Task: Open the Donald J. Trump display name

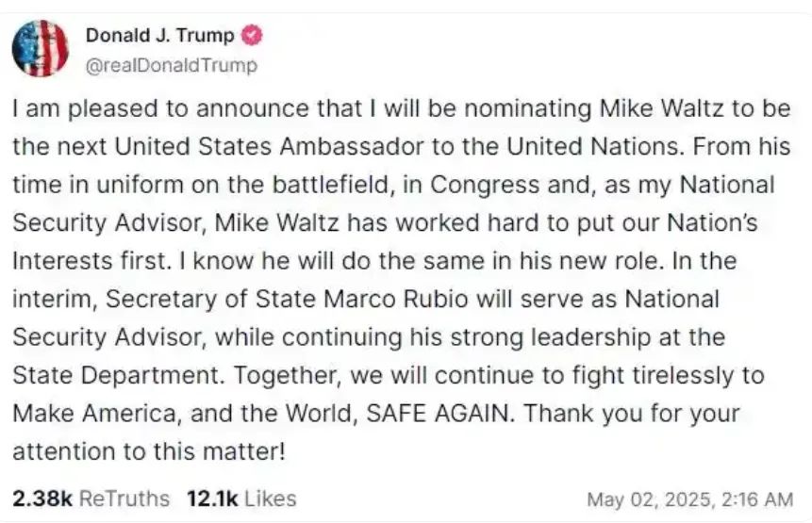Action: click(x=159, y=35)
